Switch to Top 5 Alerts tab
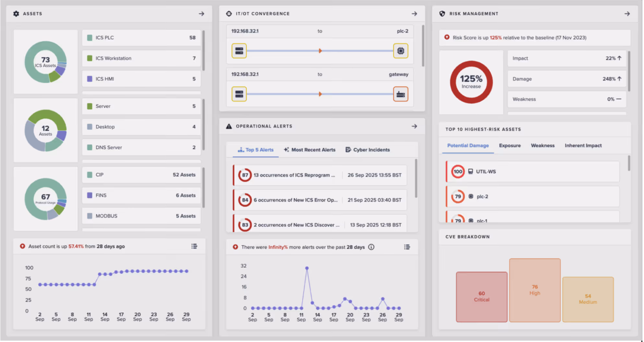Image resolution: width=644 pixels, height=342 pixels. (256, 150)
